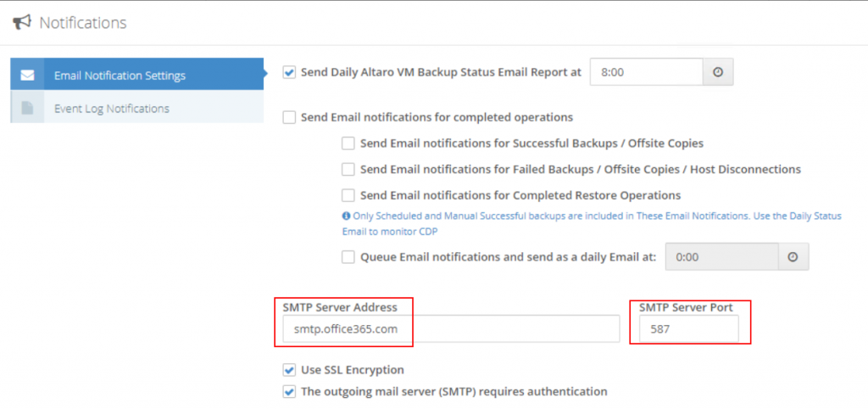Uncheck Send Daily Altaro VM Backup Status report

289,72
